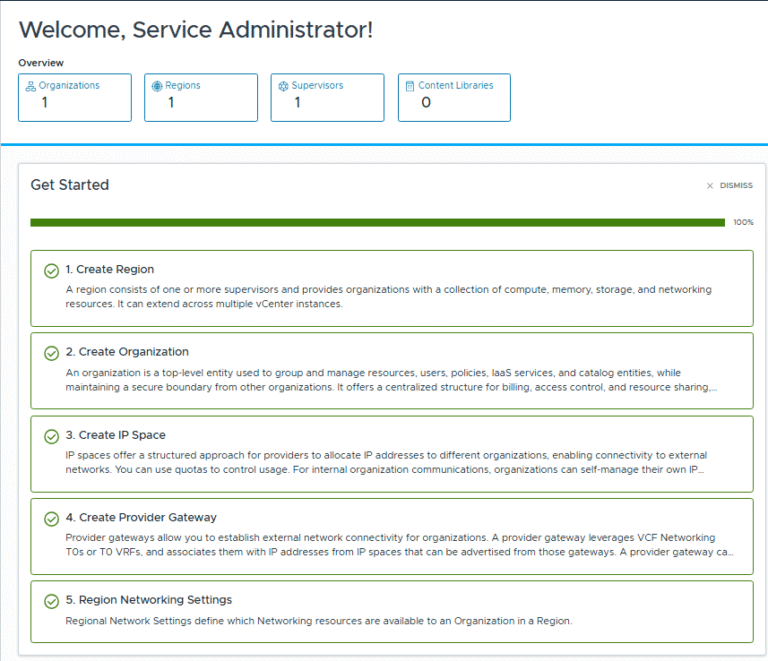Screen dimensions: 768x661
Task: Click the green 100% progress bar
Action: pos(378,223)
